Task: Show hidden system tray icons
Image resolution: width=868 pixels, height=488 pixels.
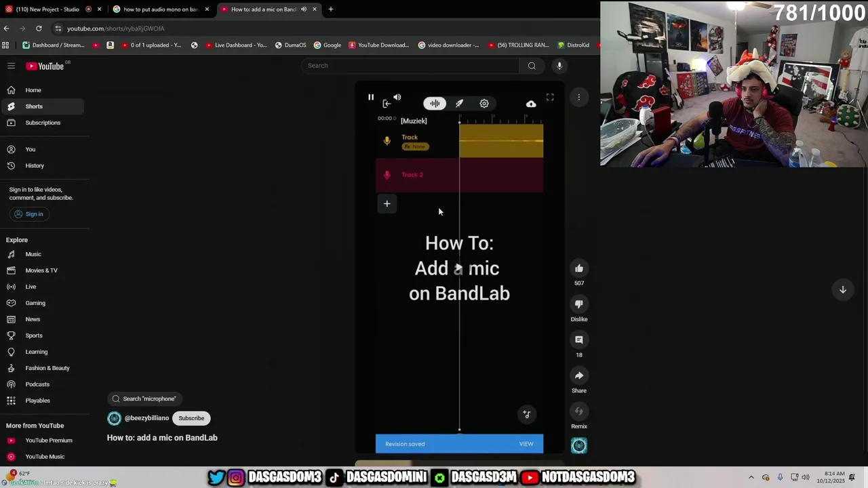Action: coord(751,478)
